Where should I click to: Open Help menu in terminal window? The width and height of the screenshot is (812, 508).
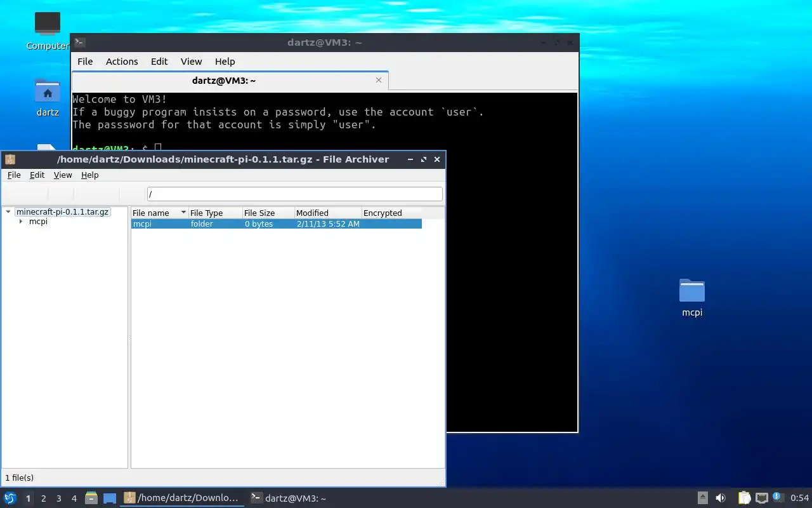point(225,62)
